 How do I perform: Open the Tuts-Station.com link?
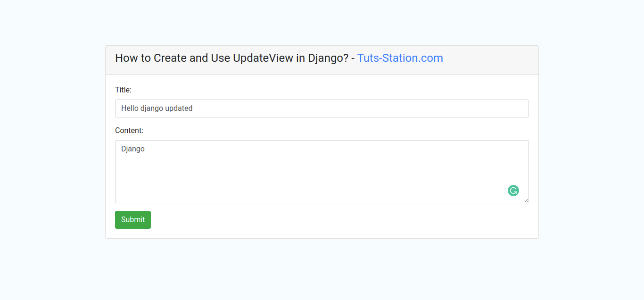click(400, 58)
